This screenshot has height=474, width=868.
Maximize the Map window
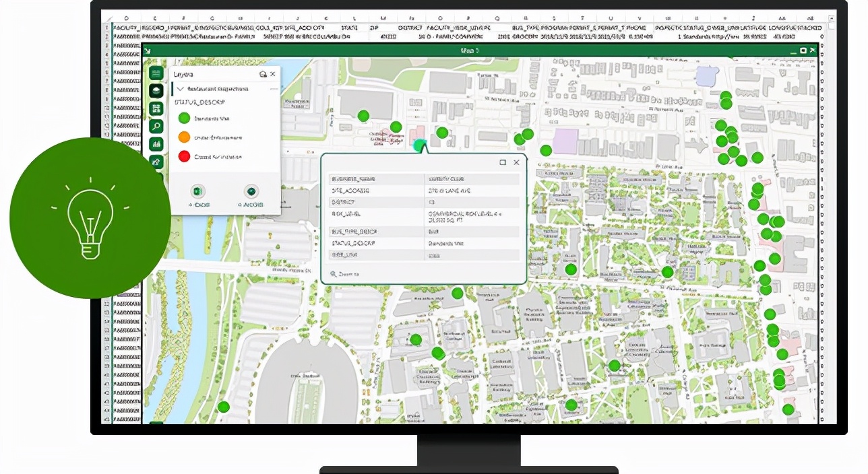tap(803, 50)
